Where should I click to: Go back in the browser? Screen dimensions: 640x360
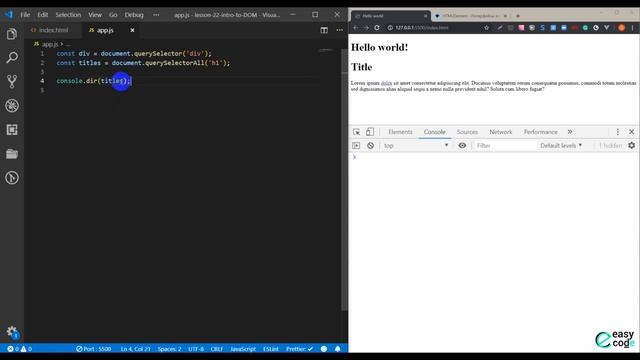pyautogui.click(x=356, y=28)
